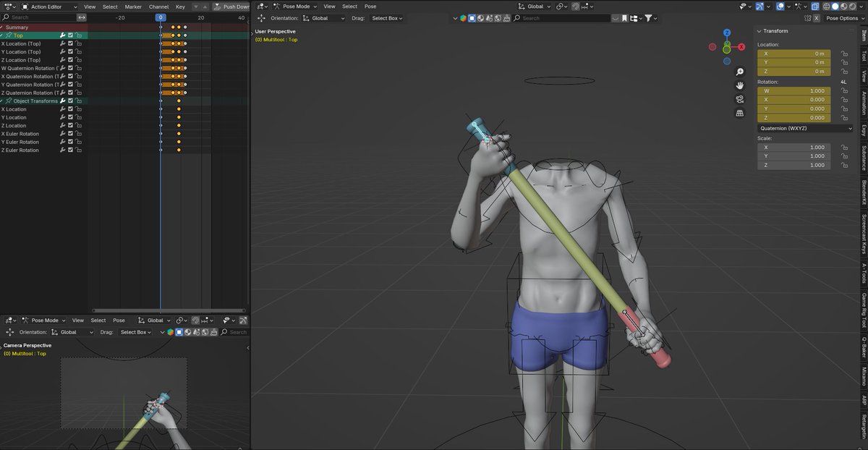The width and height of the screenshot is (868, 450).
Task: Collapse the Transform panel
Action: tap(760, 31)
